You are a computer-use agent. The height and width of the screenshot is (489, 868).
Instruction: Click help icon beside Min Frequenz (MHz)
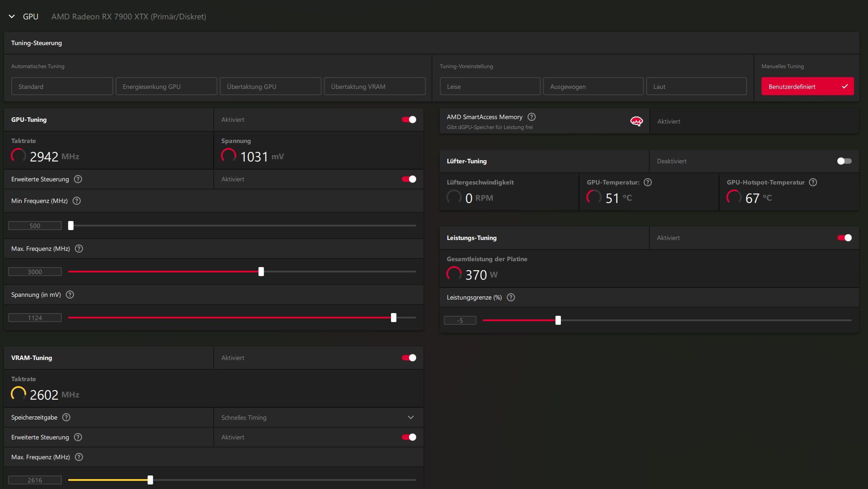[x=77, y=201]
